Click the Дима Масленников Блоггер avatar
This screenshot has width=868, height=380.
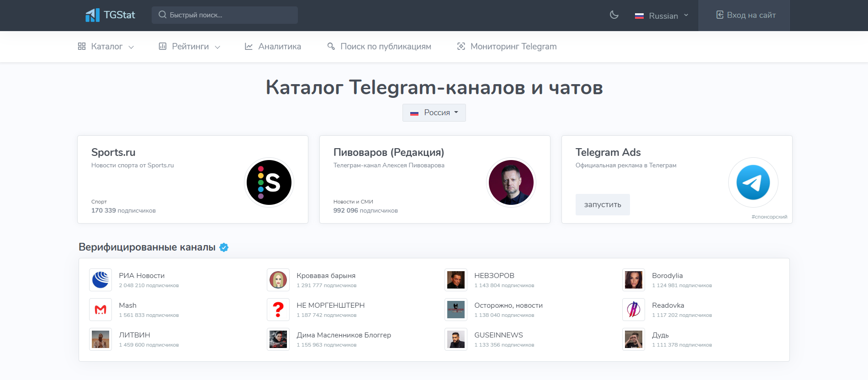tap(278, 339)
